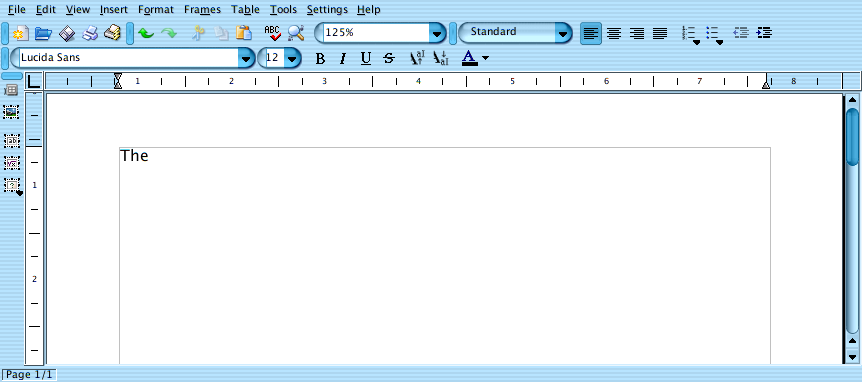Print the document with the printer icon
This screenshot has width=862, height=382.
coord(90,33)
